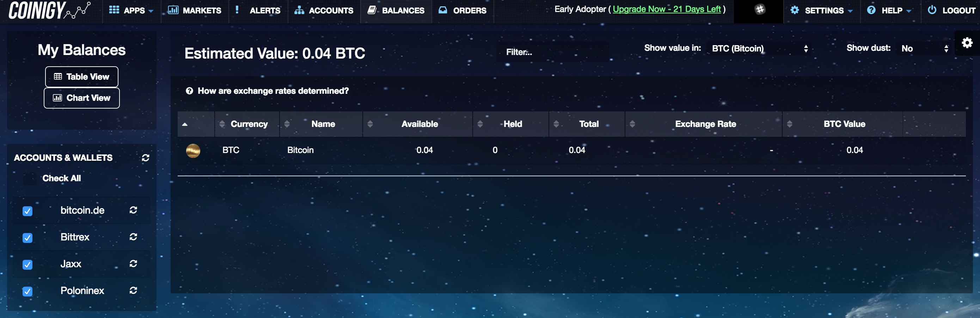Navigate to the Accounts page
Image resolution: width=980 pixels, height=318 pixels.
coord(324,11)
